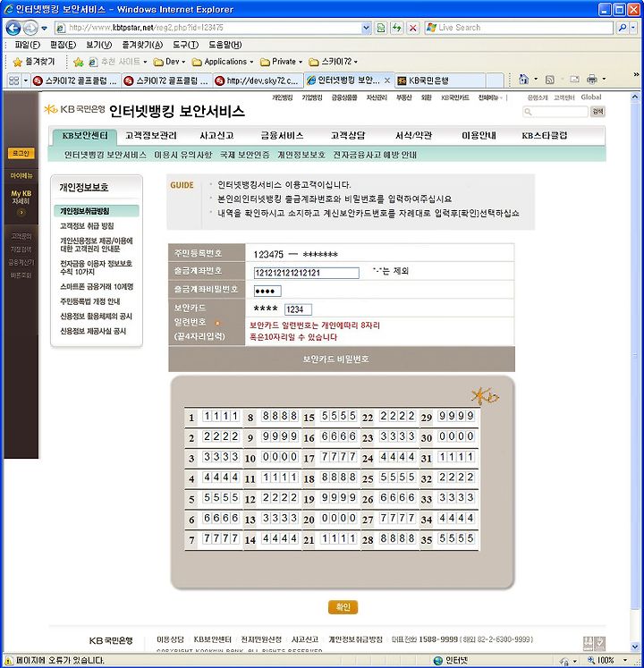Viewport: 644px width, 668px height.
Task: Toggle the Compatibility View icon
Action: click(381, 28)
